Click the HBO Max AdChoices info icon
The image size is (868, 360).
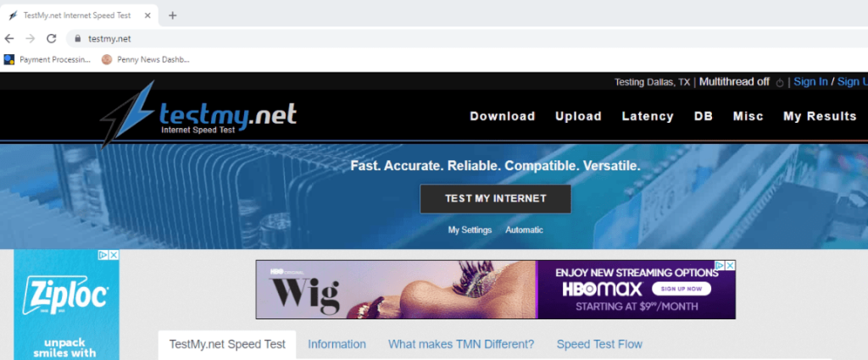tap(720, 265)
